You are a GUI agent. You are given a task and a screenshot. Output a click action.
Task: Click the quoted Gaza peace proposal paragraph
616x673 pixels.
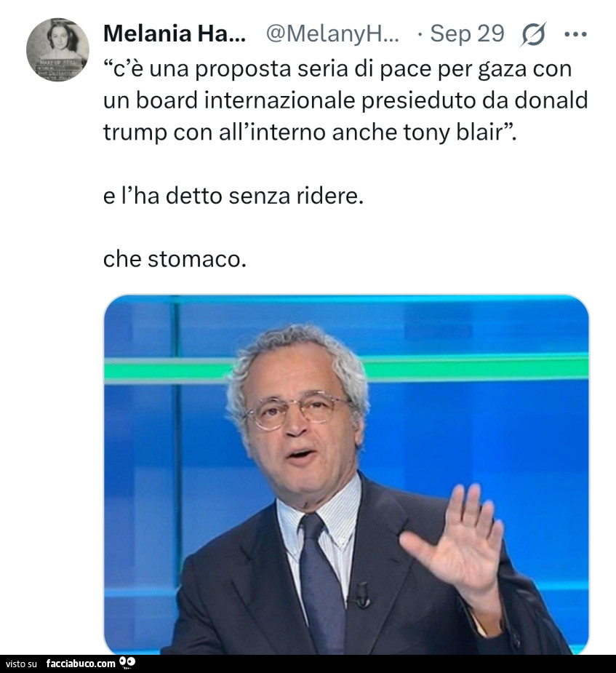click(345, 100)
